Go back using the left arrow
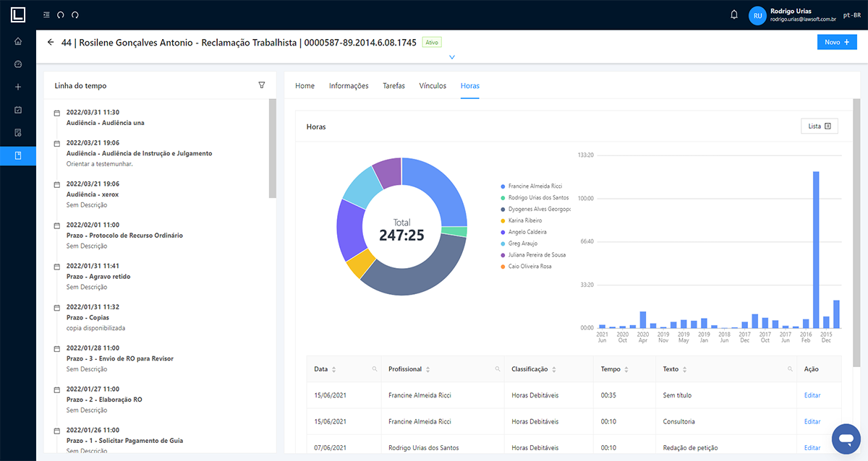The width and height of the screenshot is (868, 461). tap(51, 42)
